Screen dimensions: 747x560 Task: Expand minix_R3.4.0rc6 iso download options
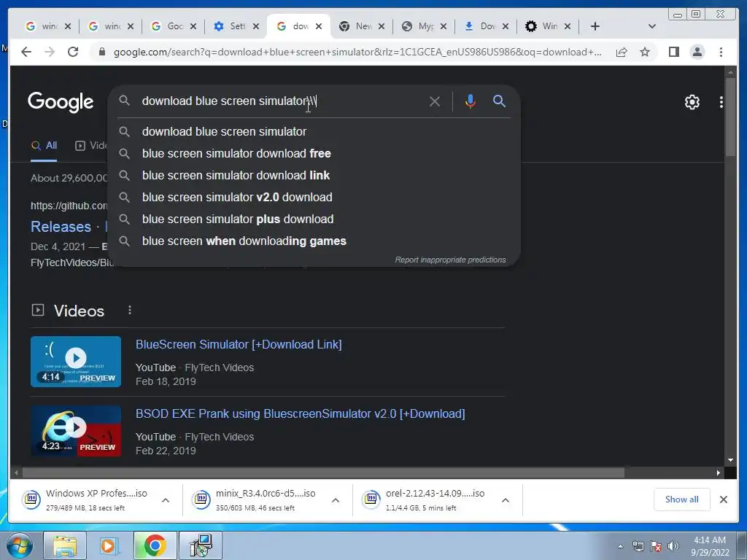[x=336, y=500]
